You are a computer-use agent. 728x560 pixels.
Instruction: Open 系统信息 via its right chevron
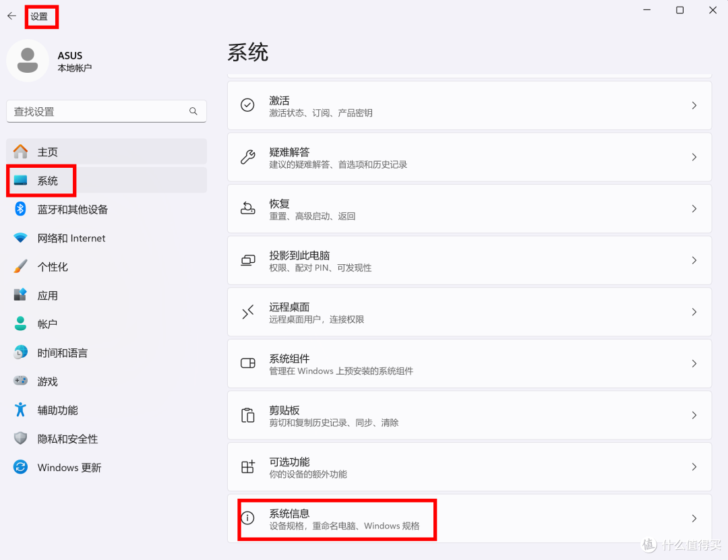[694, 518]
